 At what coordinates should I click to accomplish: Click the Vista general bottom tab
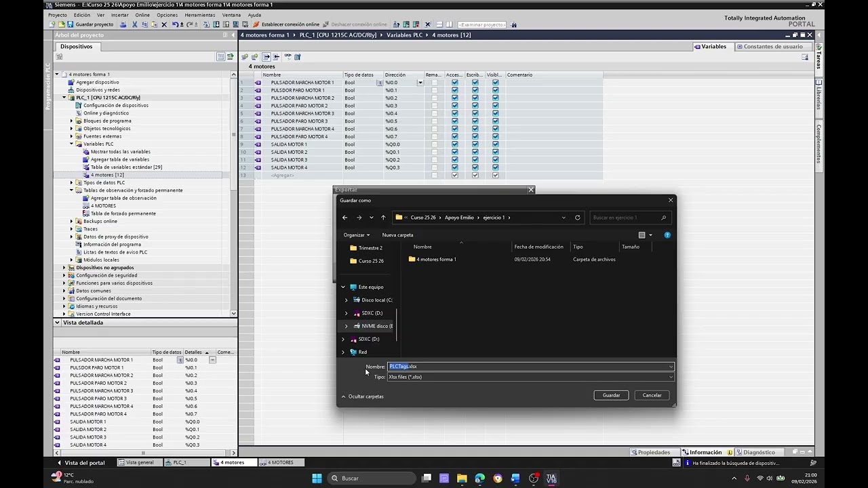click(140, 462)
